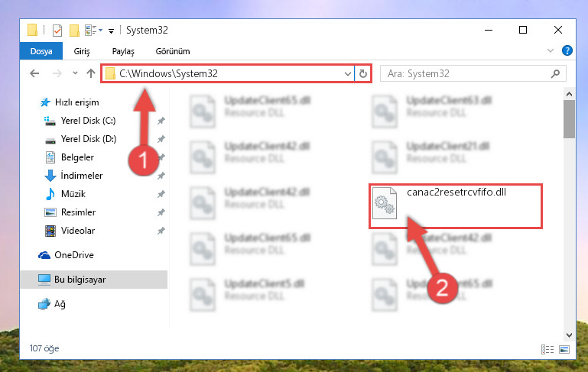Open the recent locations dropdown arrow
588x372 pixels.
75,73
